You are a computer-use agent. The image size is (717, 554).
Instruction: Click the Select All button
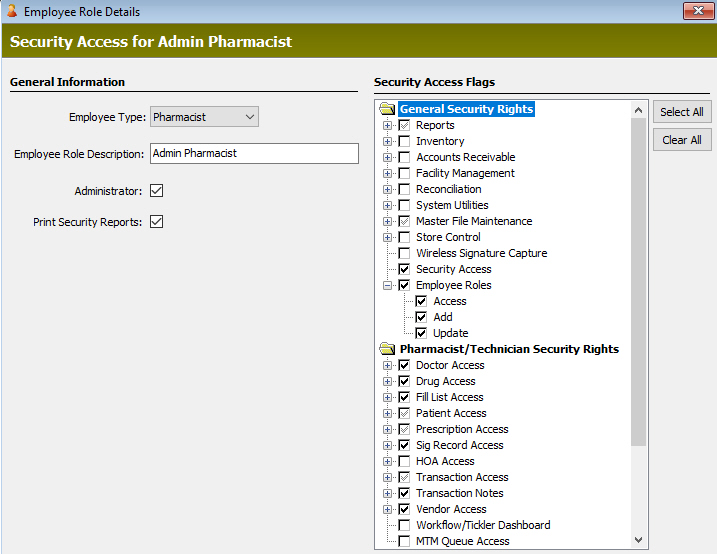point(681,112)
